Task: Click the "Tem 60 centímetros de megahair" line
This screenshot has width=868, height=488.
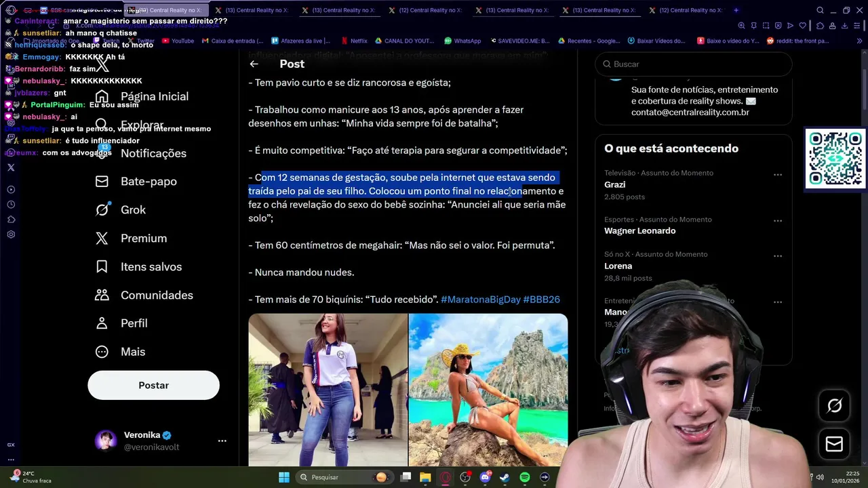Action: (x=401, y=245)
